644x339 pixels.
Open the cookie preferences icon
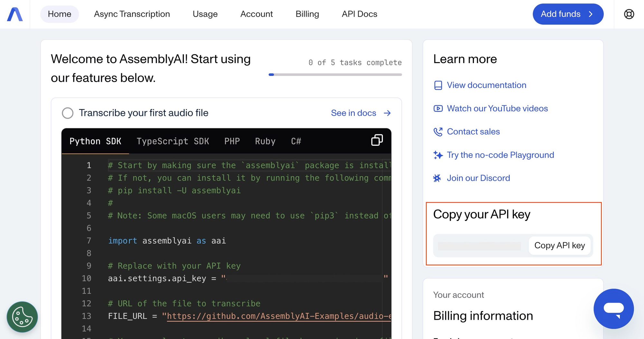[x=22, y=317]
